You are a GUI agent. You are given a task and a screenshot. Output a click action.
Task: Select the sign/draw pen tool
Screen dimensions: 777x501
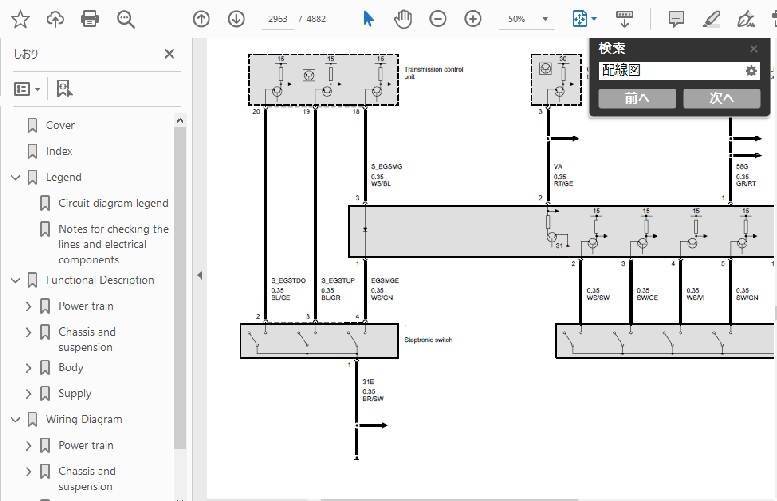click(746, 19)
